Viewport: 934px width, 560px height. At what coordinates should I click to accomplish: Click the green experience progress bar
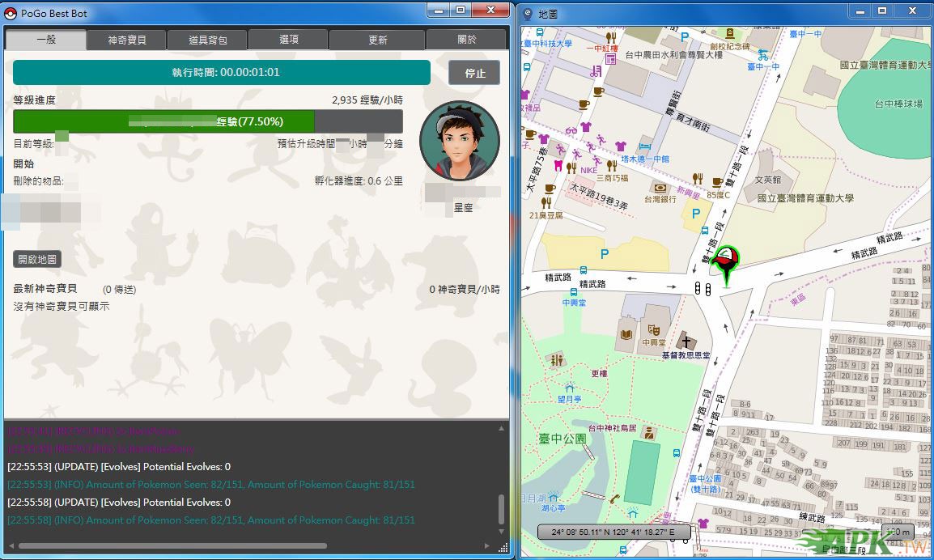point(163,121)
